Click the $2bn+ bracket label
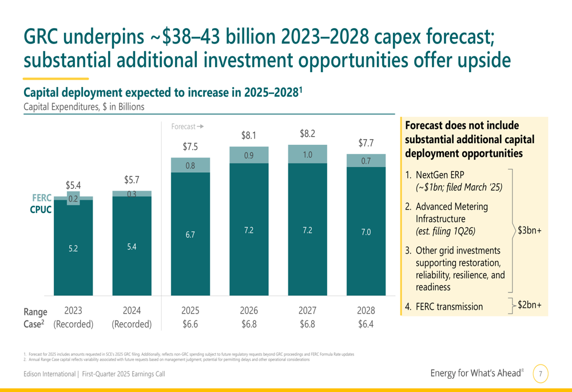The height and width of the screenshot is (392, 572). (x=529, y=304)
